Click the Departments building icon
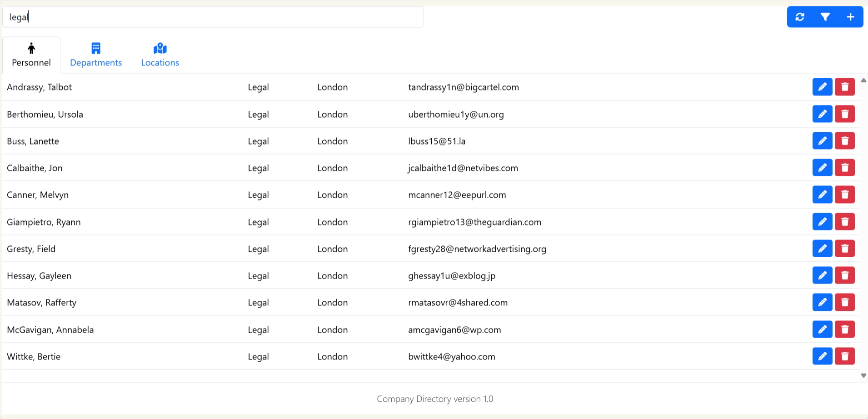The image size is (868, 419). tap(95, 47)
